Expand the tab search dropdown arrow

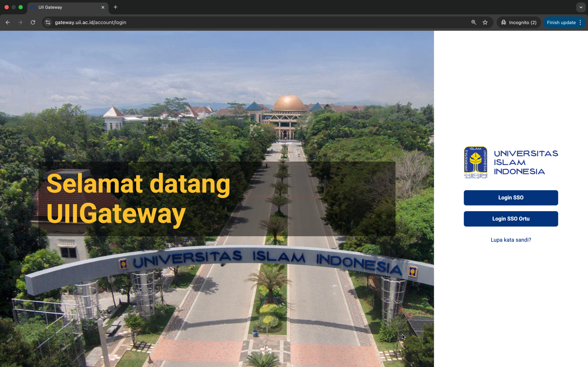[581, 7]
